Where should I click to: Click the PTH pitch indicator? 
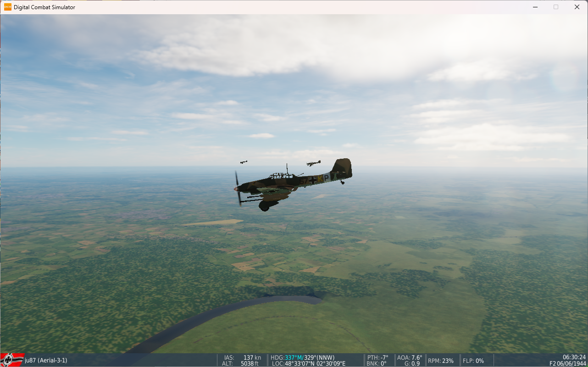tap(377, 357)
